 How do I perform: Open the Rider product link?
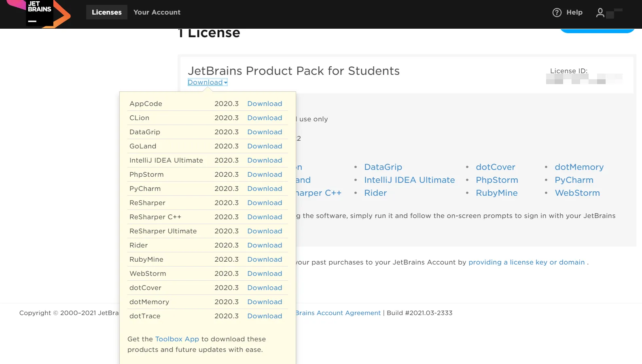tap(375, 193)
